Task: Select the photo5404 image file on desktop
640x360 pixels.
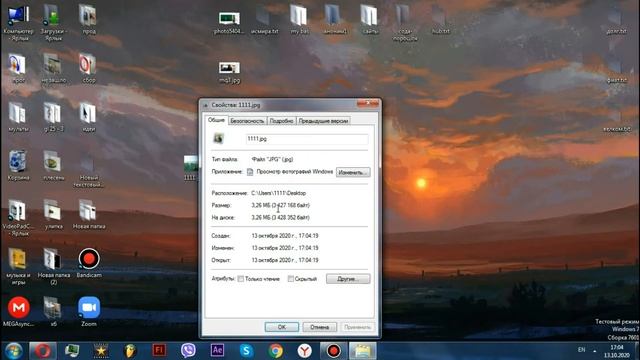Action: (x=229, y=18)
